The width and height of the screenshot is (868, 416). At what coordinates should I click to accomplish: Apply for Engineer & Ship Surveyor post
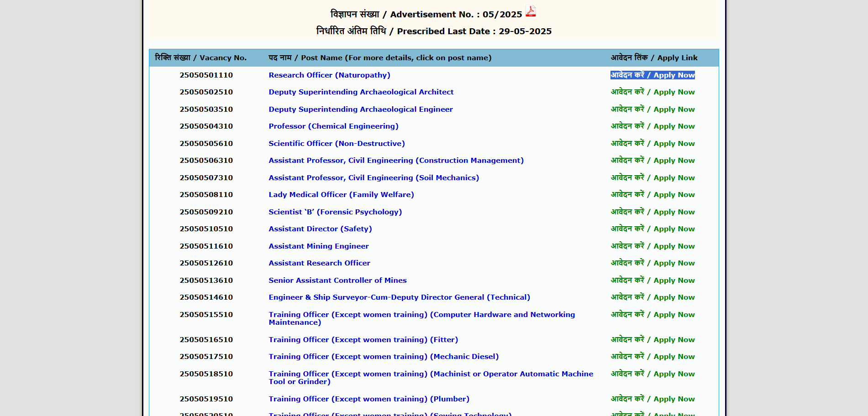coord(652,297)
